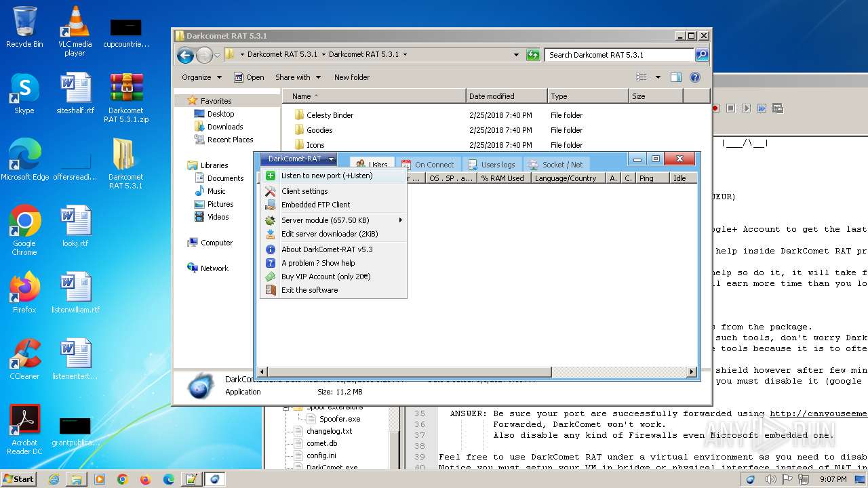Open Downloads in navigation pane
The height and width of the screenshot is (488, 868).
(x=225, y=127)
